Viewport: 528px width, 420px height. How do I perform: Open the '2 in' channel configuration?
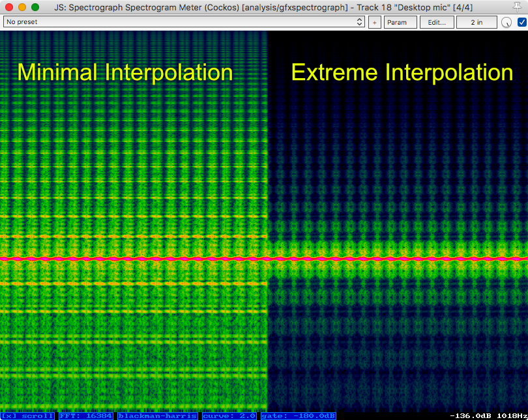477,21
